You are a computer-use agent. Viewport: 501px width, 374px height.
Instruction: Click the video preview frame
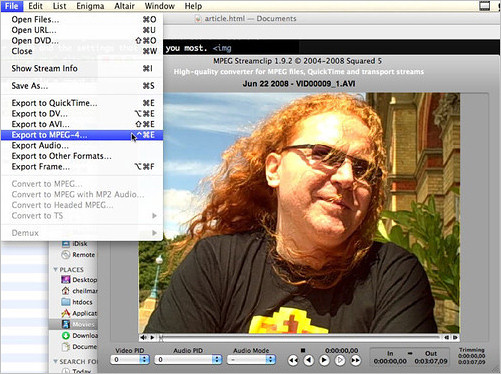pos(299,213)
